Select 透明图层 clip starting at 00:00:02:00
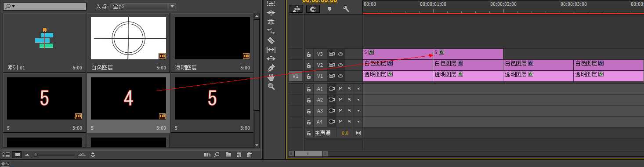This screenshot has width=644, height=167. pyautogui.click(x=538, y=76)
